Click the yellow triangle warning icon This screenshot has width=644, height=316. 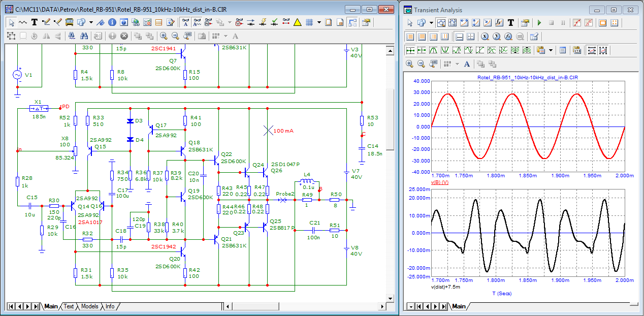tap(297, 22)
